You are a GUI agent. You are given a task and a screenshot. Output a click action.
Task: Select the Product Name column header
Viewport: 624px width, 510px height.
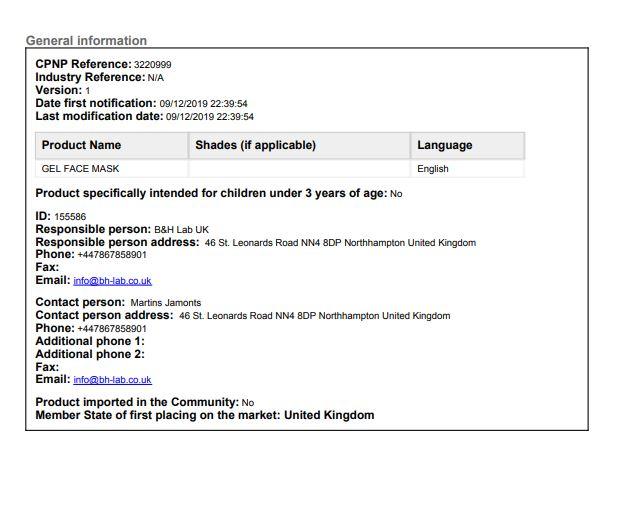click(81, 145)
